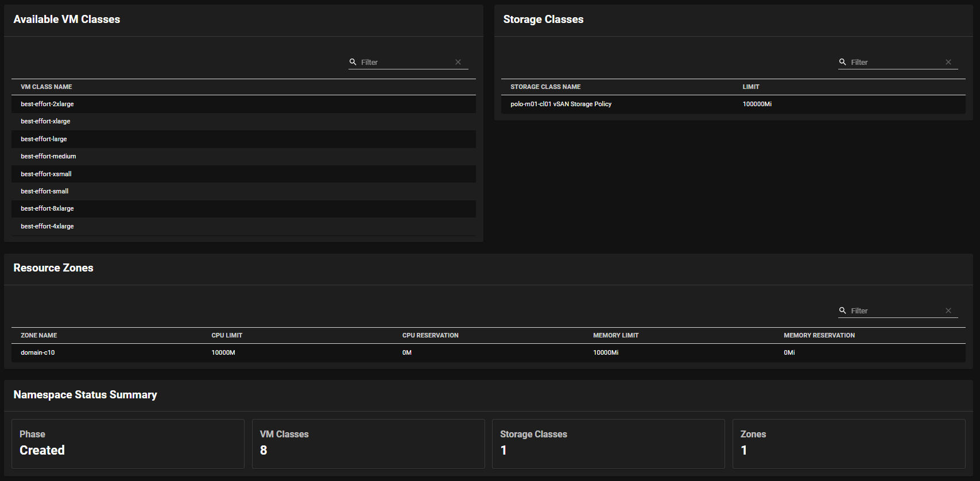Select the best-effort-large row
The width and height of the screenshot is (980, 481).
(x=243, y=139)
